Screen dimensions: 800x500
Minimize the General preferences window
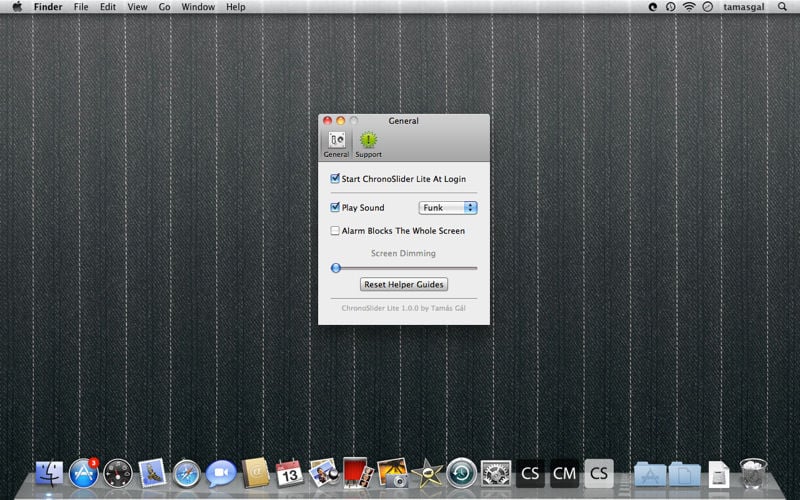340,120
